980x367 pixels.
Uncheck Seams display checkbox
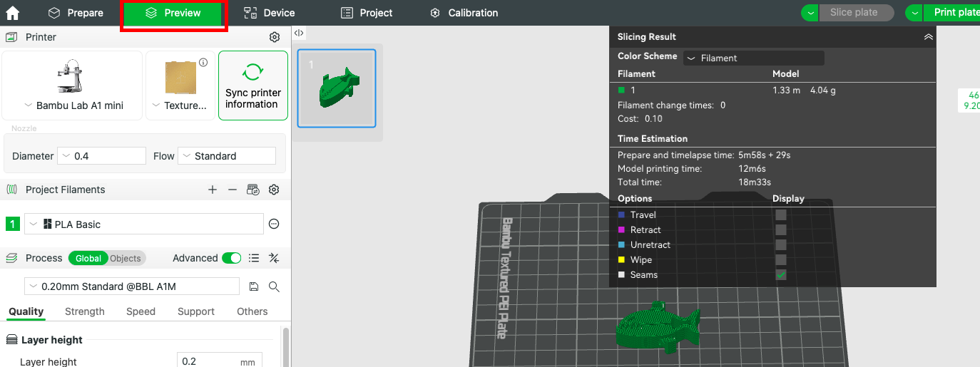tap(781, 274)
